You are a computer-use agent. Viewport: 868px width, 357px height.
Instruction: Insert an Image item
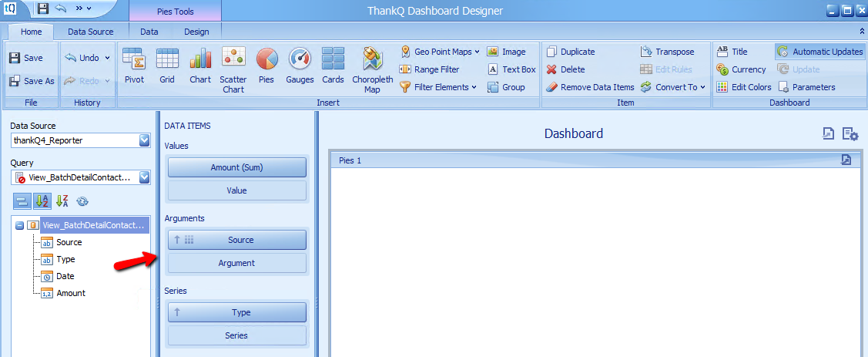(507, 52)
